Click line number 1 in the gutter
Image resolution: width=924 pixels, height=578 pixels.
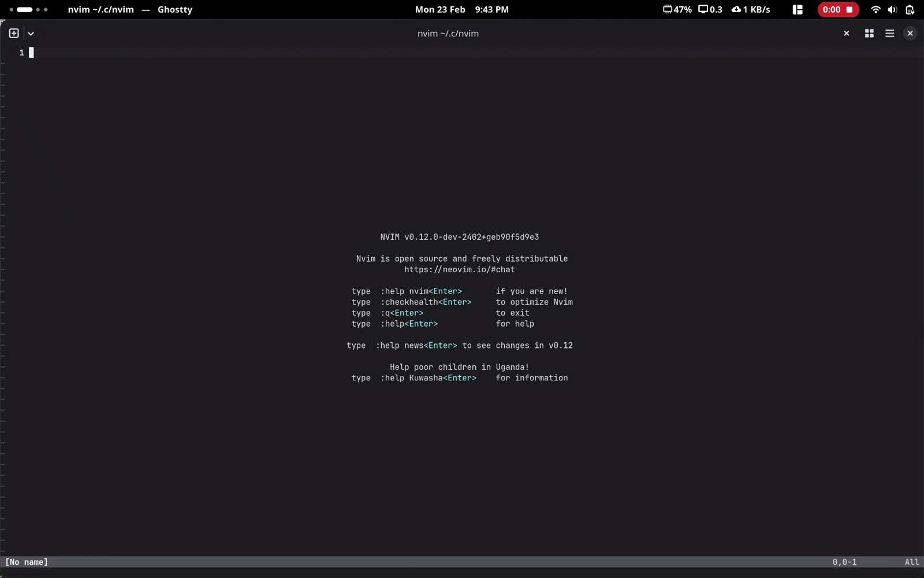coord(22,53)
